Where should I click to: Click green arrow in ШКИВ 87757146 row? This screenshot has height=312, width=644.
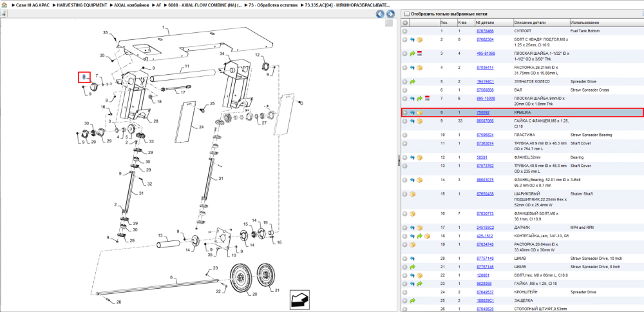click(413, 267)
